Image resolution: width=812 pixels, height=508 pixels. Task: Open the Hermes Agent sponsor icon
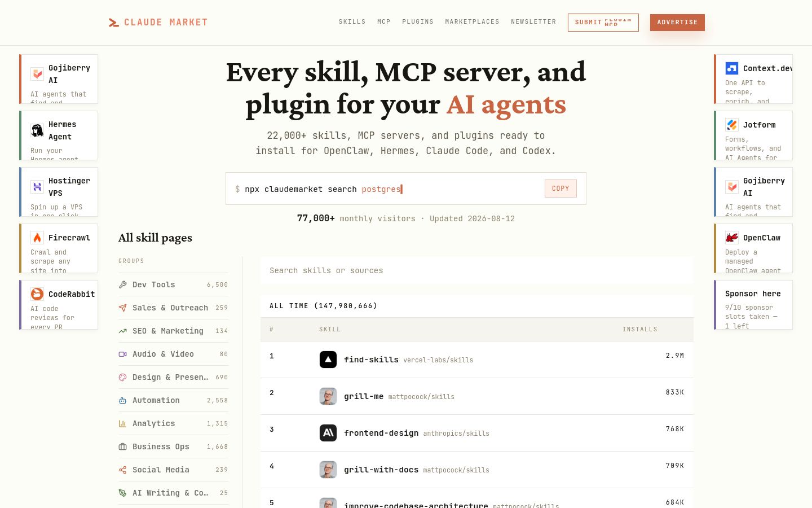(x=37, y=130)
